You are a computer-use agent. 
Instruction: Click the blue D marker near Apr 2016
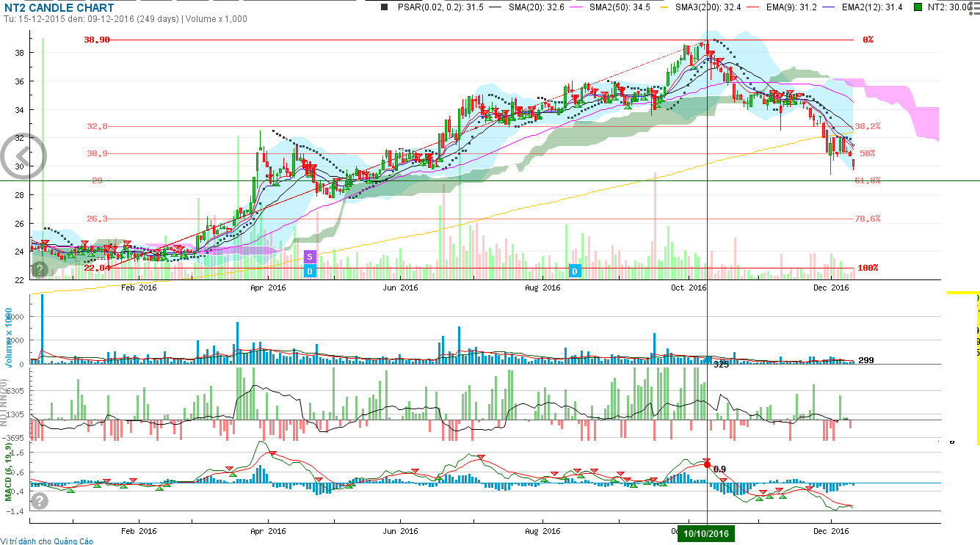[x=310, y=271]
